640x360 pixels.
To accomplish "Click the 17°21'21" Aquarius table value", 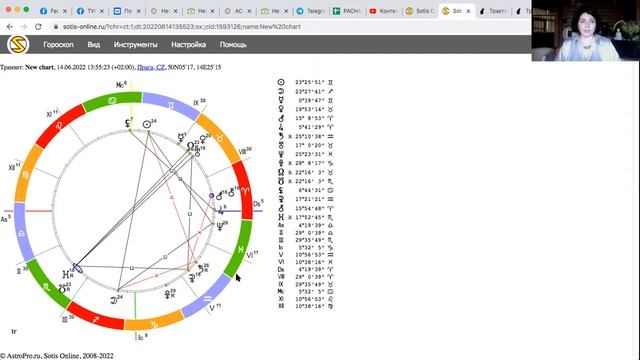I will tap(310, 199).
